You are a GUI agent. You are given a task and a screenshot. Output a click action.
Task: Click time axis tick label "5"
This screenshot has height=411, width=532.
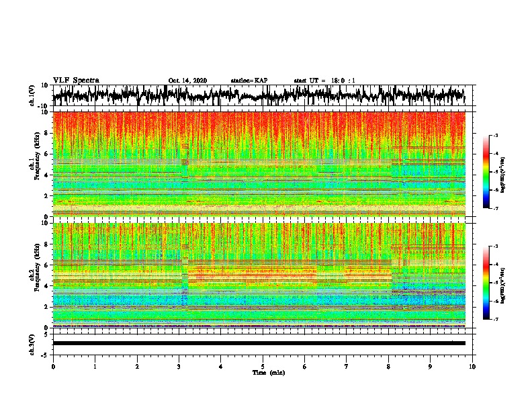click(x=263, y=367)
